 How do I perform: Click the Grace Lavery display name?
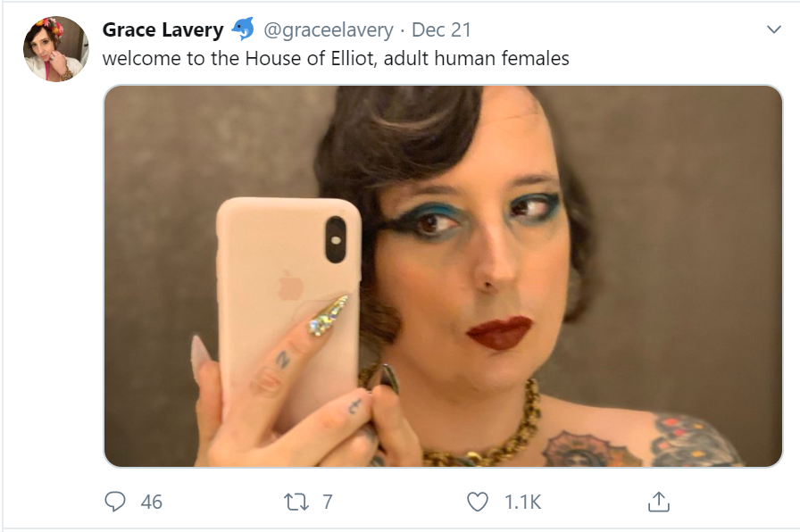point(162,29)
